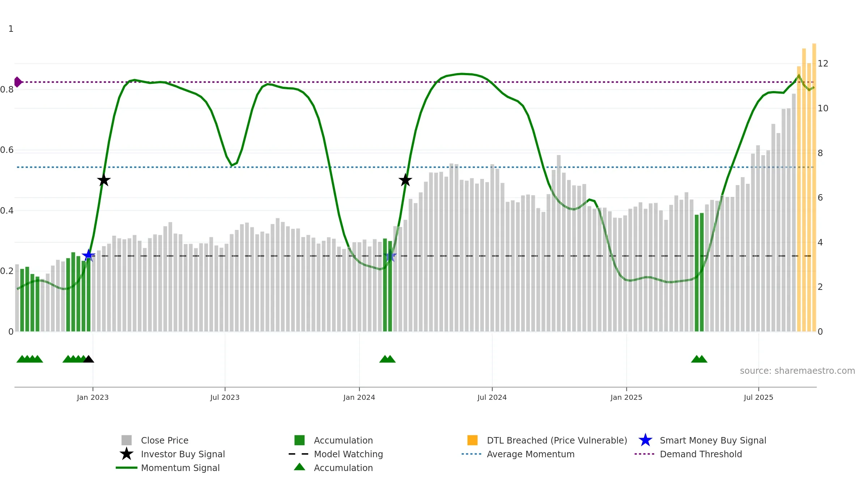Viewport: 868px width, 488px height.
Task: Click blue smart money star near Jan 2023
Action: point(88,256)
